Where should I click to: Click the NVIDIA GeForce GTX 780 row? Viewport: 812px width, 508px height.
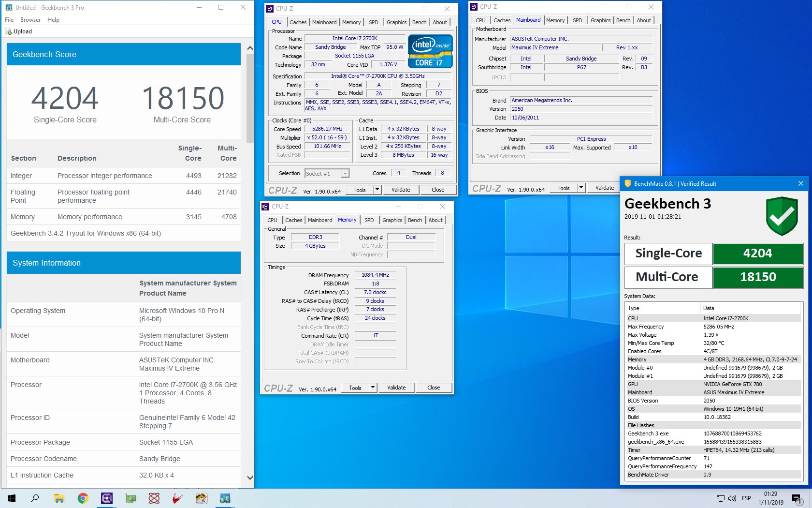point(713,384)
